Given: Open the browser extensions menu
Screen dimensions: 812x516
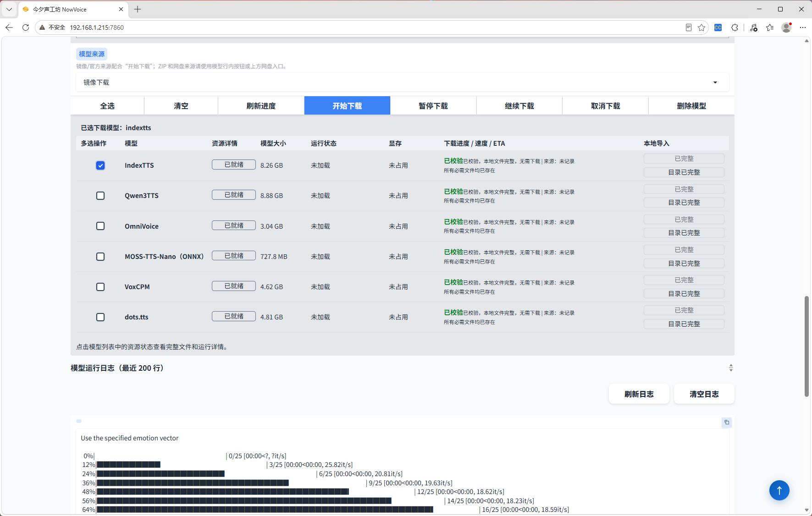Looking at the screenshot, I should 735,27.
